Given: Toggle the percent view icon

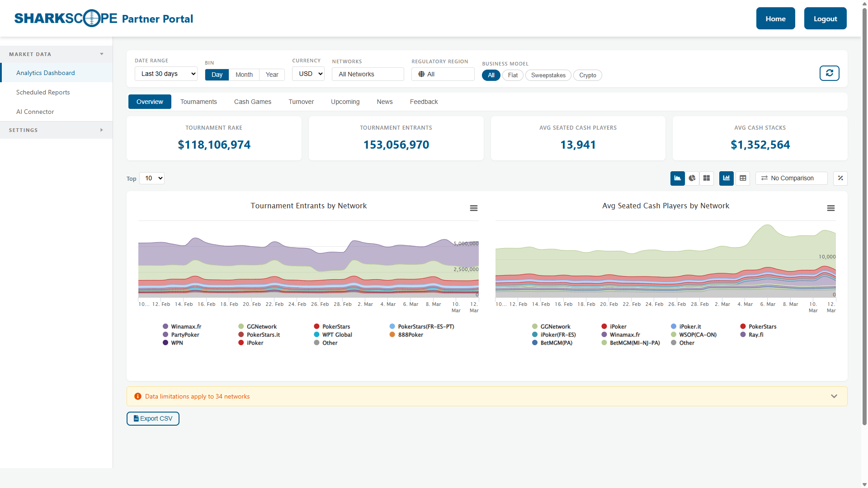Looking at the screenshot, I should coord(840,178).
